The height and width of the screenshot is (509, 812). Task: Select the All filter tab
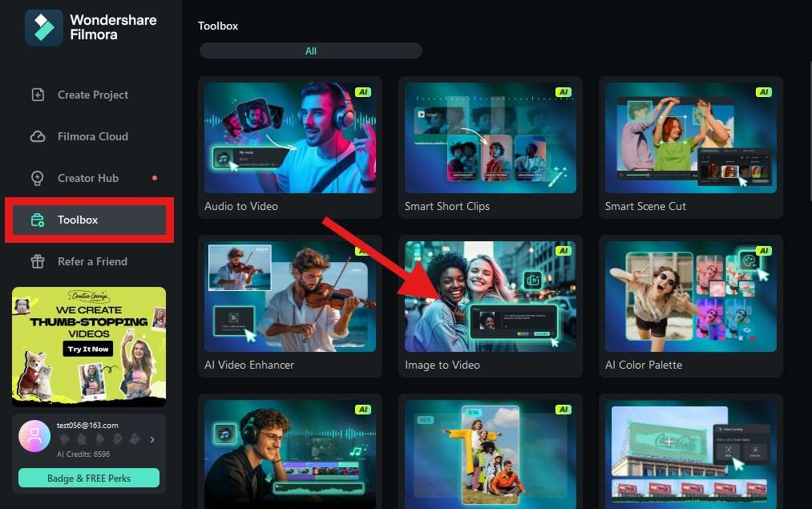coord(311,50)
